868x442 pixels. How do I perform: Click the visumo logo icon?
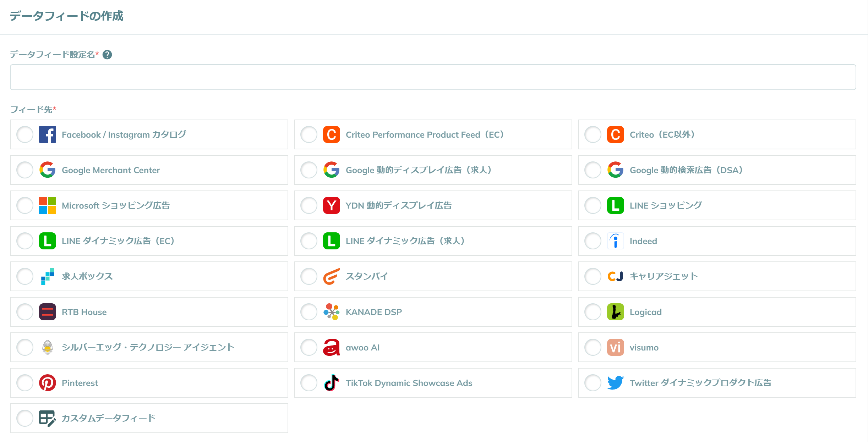point(616,347)
